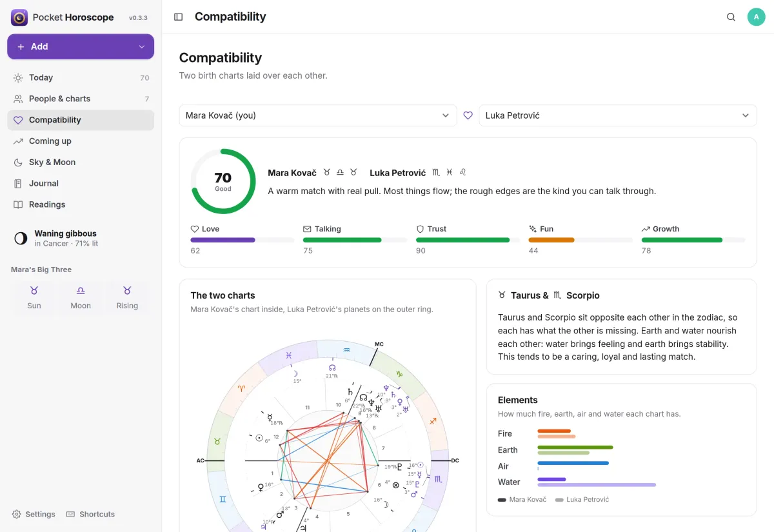Click the Coming up trend icon
Image resolution: width=774 pixels, height=532 pixels.
[x=18, y=141]
